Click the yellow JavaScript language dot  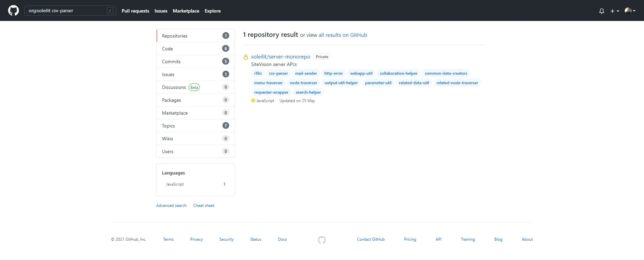[x=253, y=100]
